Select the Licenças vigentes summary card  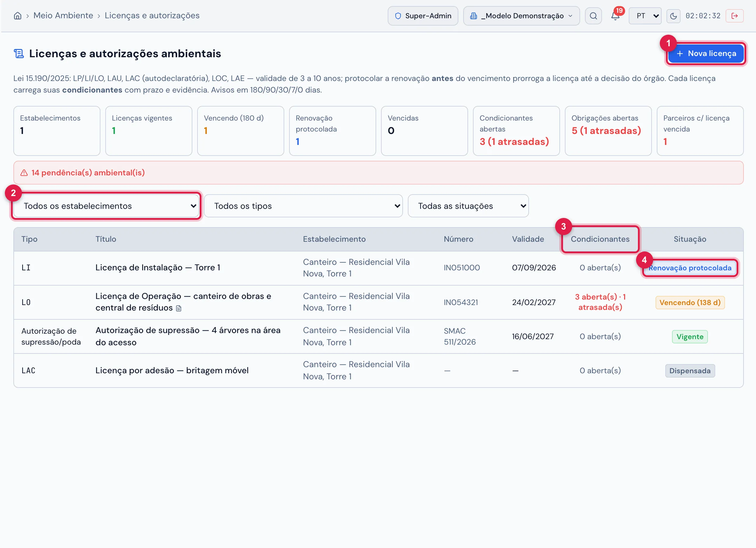[x=149, y=131]
